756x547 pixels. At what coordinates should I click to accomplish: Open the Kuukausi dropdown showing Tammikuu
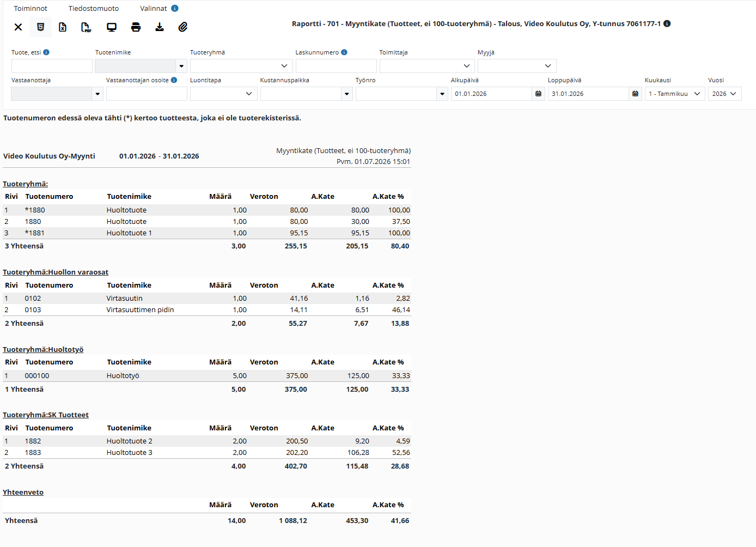(x=675, y=94)
